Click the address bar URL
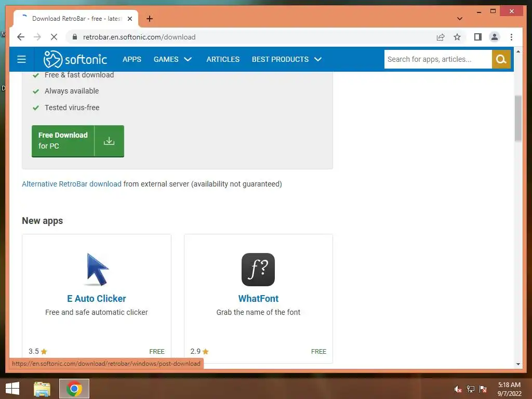Screen dimensions: 532x399 point(139,37)
